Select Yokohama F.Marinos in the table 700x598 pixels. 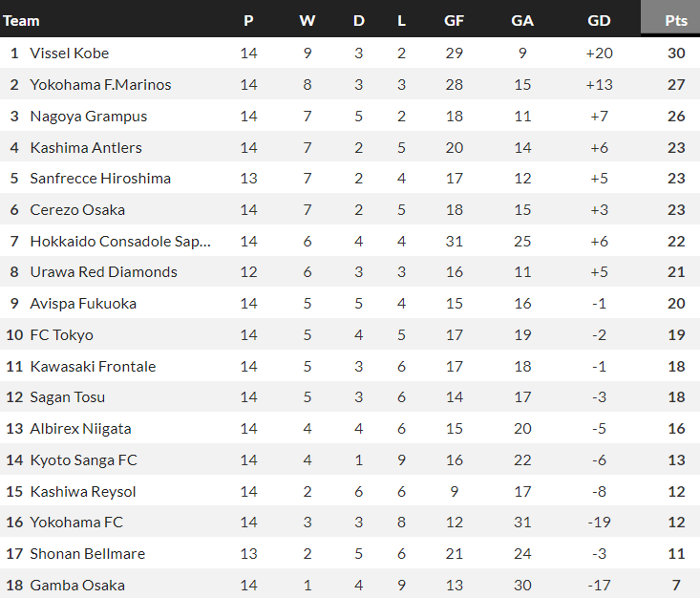[100, 85]
